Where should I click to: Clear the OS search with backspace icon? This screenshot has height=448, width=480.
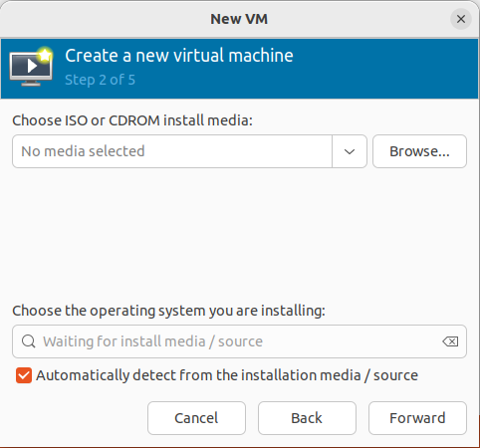coord(450,341)
